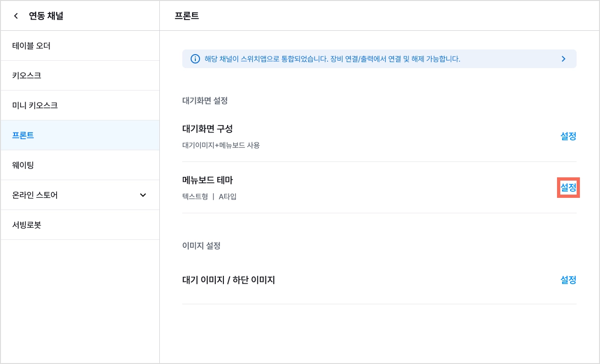Click the info icon in the blue notice
Viewport: 600px width, 364px height.
[x=195, y=59]
